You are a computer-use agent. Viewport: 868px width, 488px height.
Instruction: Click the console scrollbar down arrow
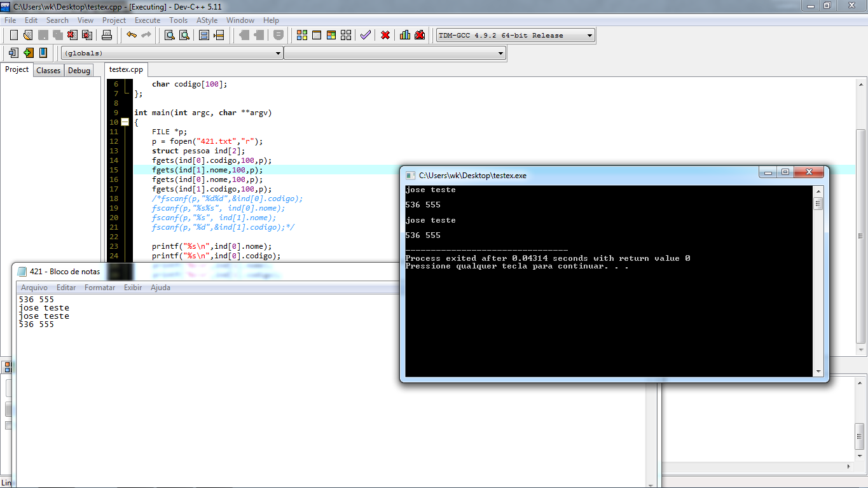point(818,372)
